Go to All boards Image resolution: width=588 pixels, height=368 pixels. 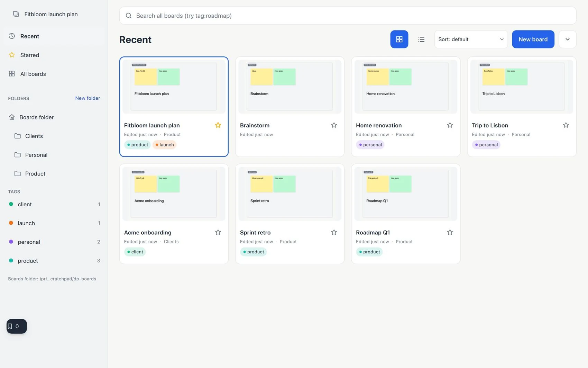[x=54, y=74]
